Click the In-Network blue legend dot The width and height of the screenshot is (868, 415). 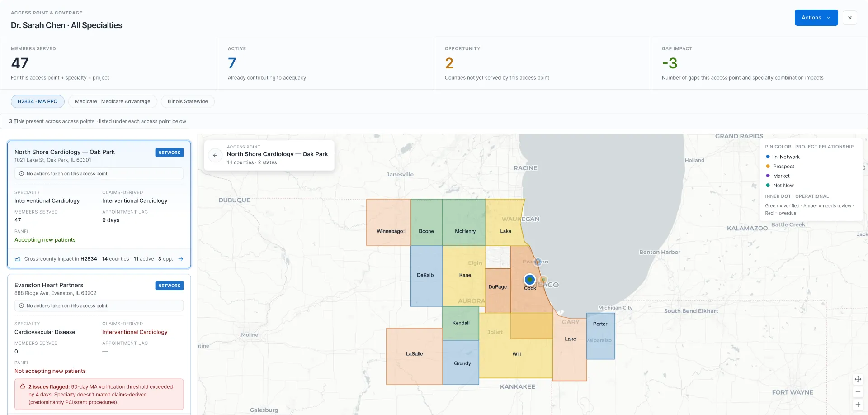[x=768, y=157]
